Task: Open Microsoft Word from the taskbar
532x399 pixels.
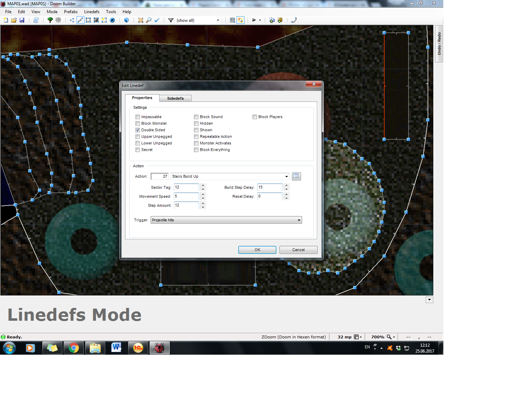Action: 116,348
